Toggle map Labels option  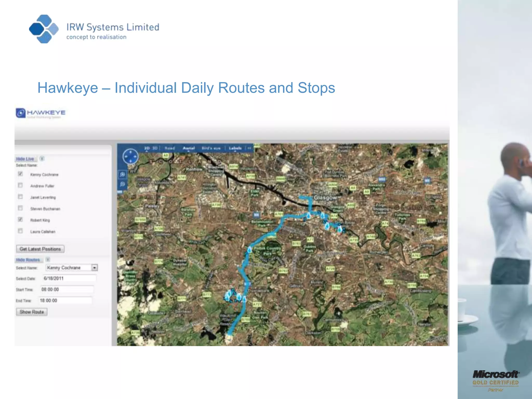pyautogui.click(x=235, y=148)
